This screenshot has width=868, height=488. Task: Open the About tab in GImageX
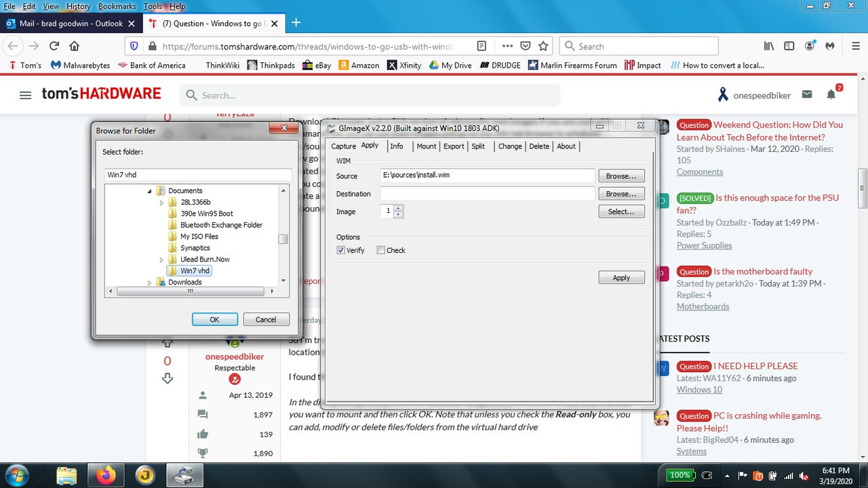click(x=566, y=146)
